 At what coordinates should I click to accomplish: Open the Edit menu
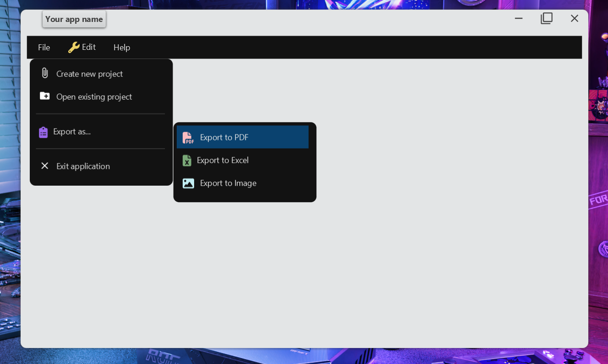pyautogui.click(x=82, y=47)
